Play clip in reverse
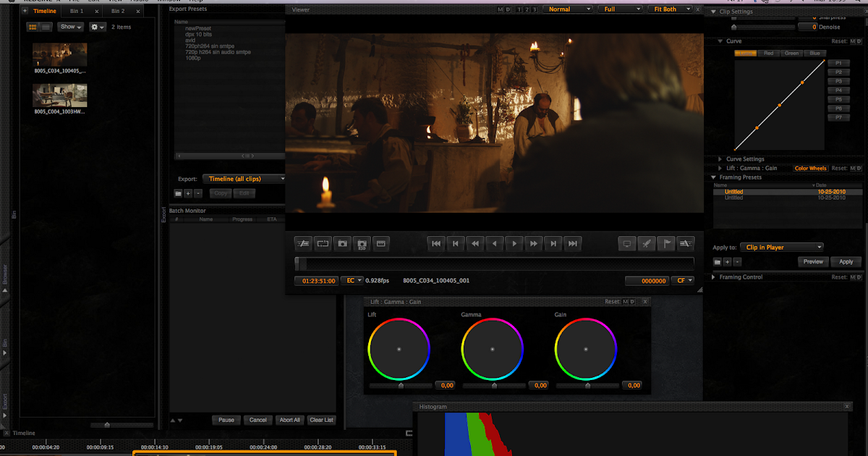This screenshot has width=868, height=456. click(x=495, y=243)
